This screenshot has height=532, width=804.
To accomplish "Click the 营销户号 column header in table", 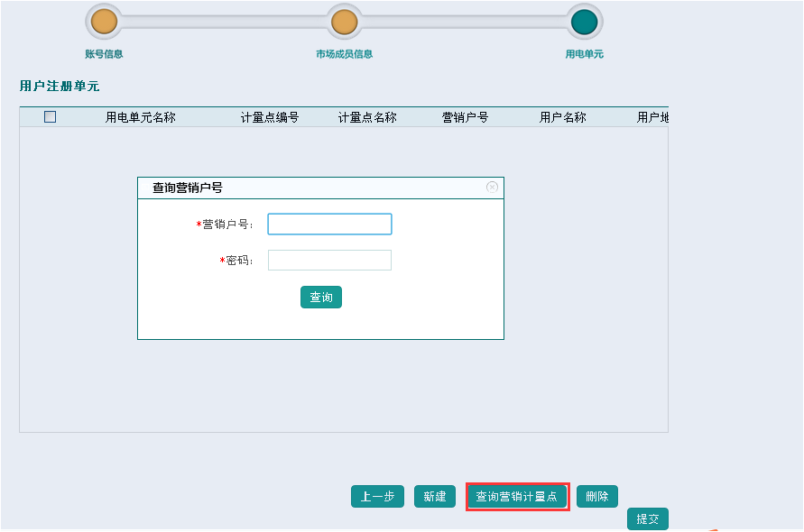I will click(465, 117).
